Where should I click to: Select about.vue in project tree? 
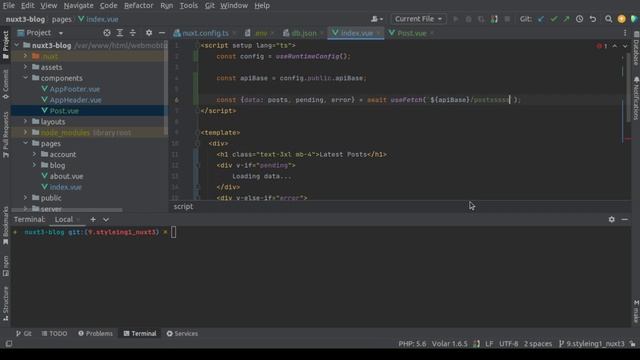coord(66,176)
